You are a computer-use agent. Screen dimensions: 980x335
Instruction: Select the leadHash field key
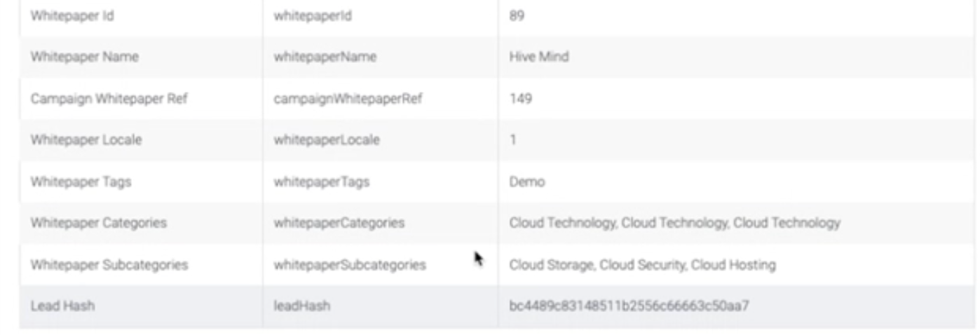[x=301, y=306]
